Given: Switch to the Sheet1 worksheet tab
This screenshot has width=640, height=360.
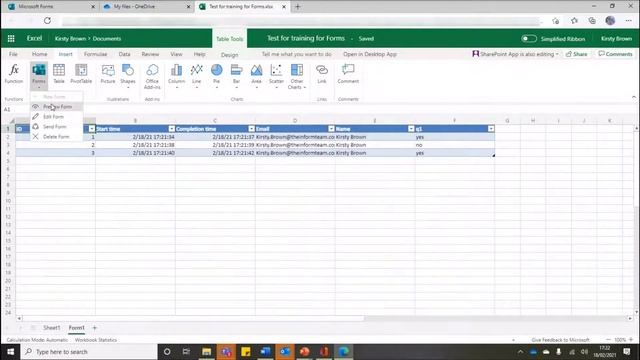Looking at the screenshot, I should [51, 328].
